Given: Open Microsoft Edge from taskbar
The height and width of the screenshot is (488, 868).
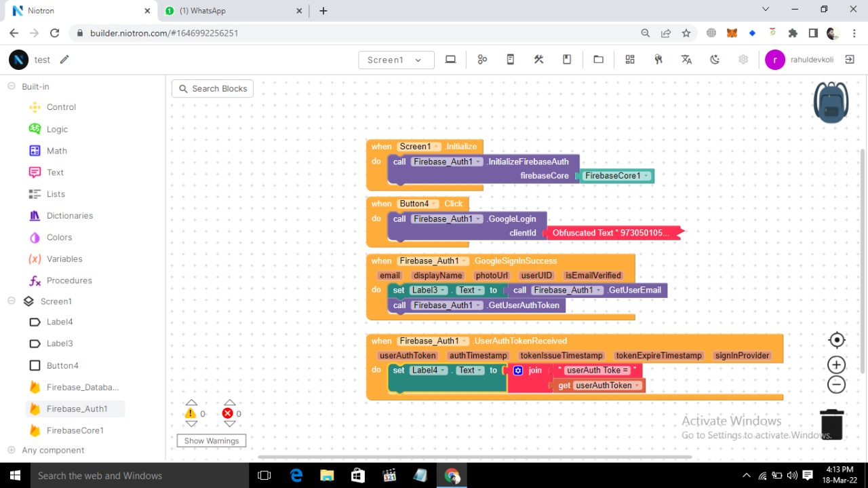Looking at the screenshot, I should point(296,476).
